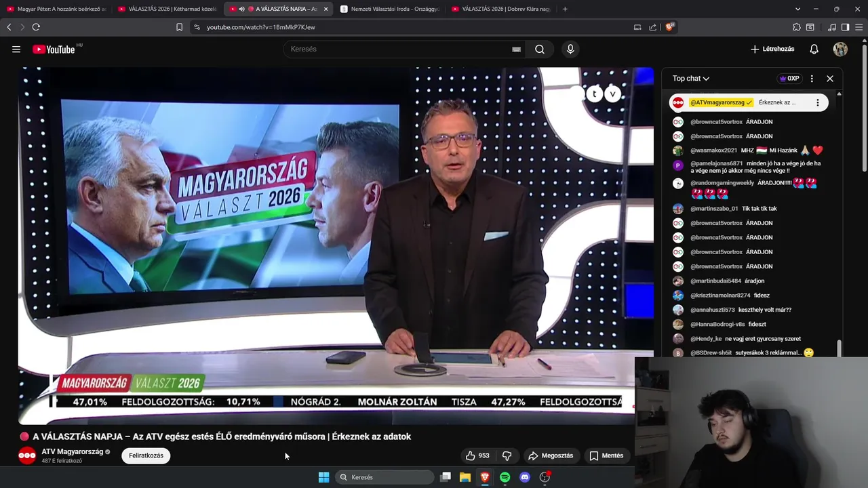This screenshot has width=868, height=488.
Task: Open the tab search dropdown arrow
Action: pyautogui.click(x=797, y=9)
